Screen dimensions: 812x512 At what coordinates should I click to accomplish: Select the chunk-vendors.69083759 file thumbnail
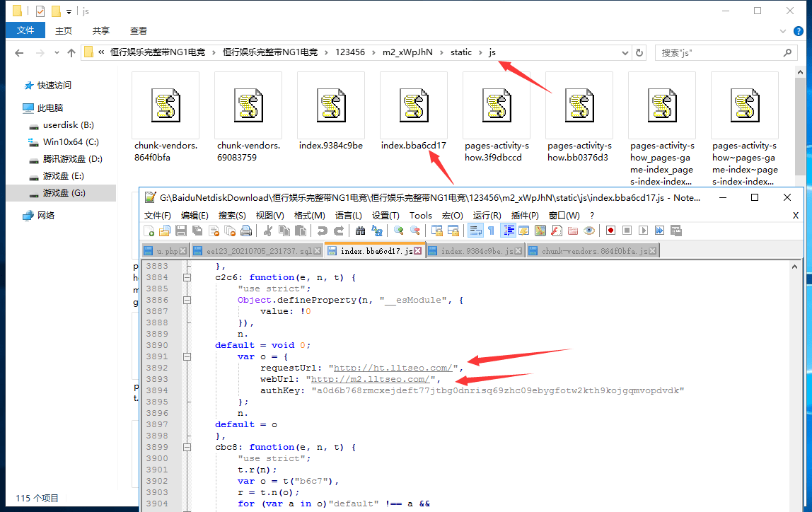click(x=248, y=117)
